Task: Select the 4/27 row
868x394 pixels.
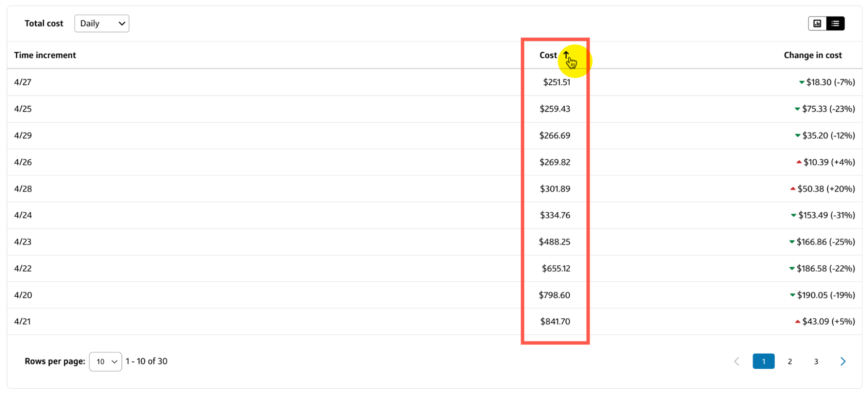Action: click(x=434, y=82)
